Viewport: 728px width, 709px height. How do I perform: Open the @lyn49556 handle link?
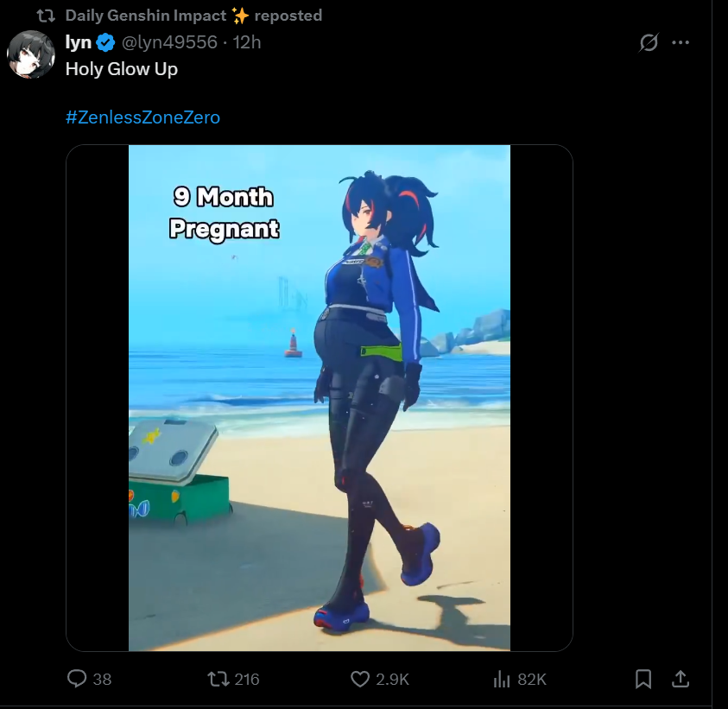point(169,42)
